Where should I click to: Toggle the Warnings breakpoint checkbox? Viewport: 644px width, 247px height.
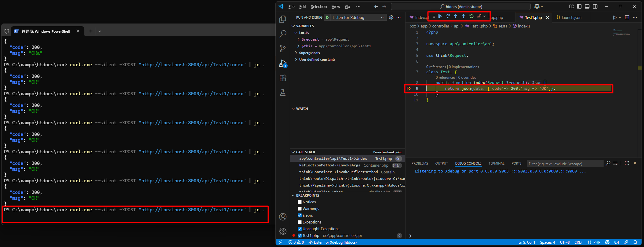point(300,209)
